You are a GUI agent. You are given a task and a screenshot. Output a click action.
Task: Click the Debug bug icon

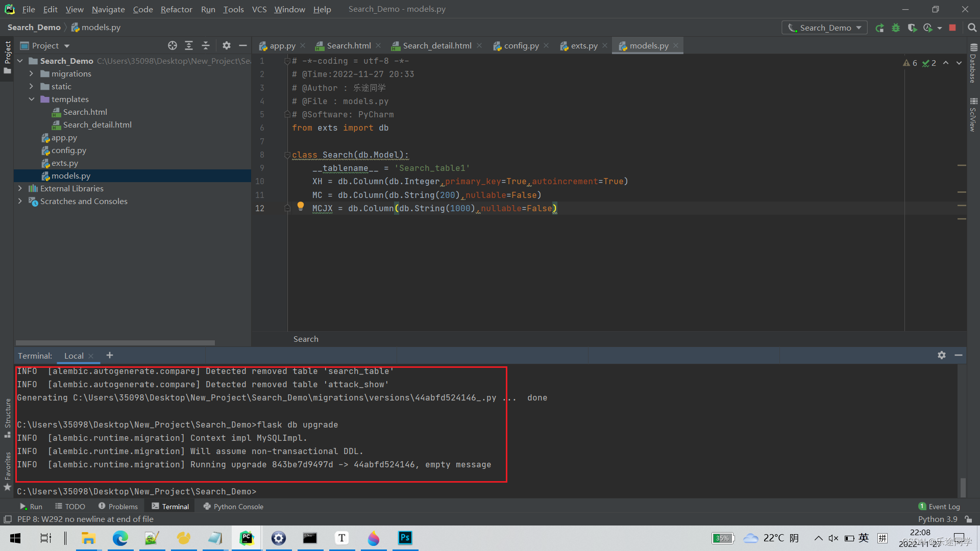point(896,28)
